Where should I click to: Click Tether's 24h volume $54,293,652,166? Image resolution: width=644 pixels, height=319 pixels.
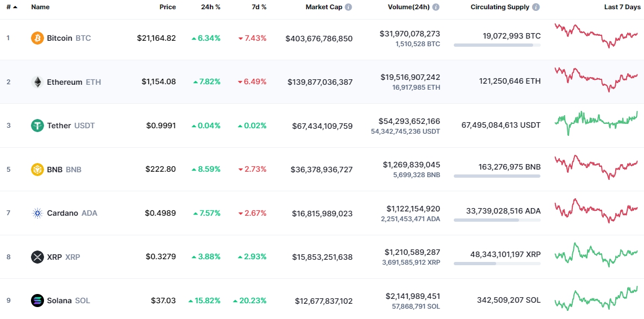[x=409, y=121]
